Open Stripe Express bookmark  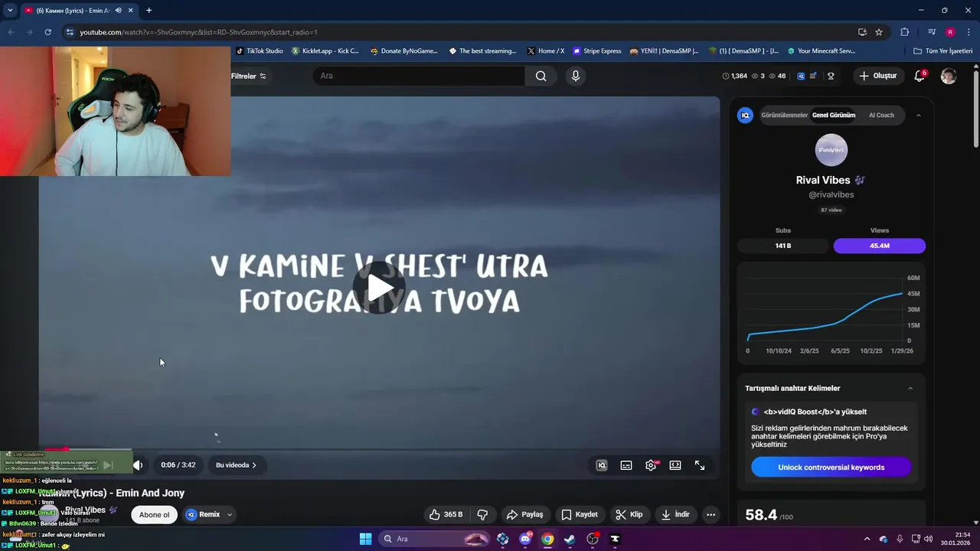(x=597, y=51)
